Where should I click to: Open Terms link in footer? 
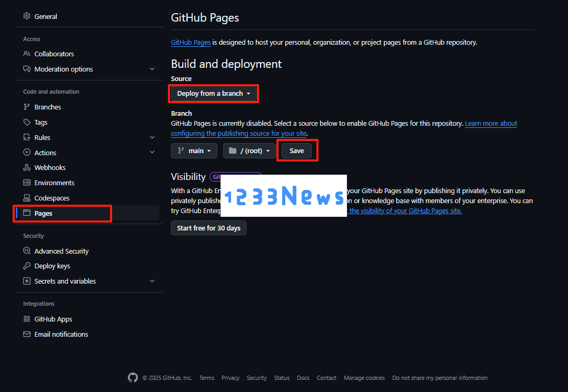point(207,377)
